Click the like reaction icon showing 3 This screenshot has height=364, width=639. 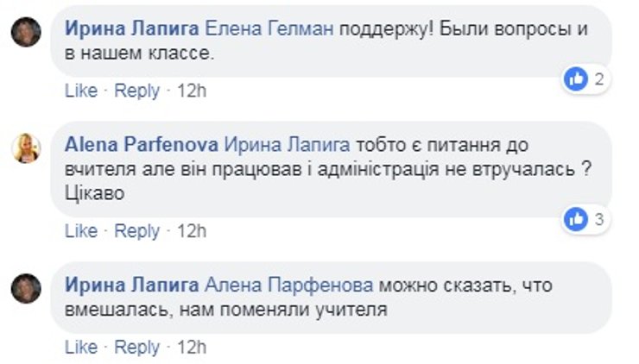coord(576,220)
